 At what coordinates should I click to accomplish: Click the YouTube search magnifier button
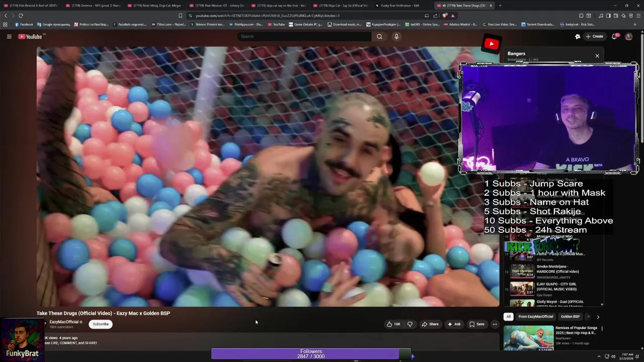tap(379, 36)
